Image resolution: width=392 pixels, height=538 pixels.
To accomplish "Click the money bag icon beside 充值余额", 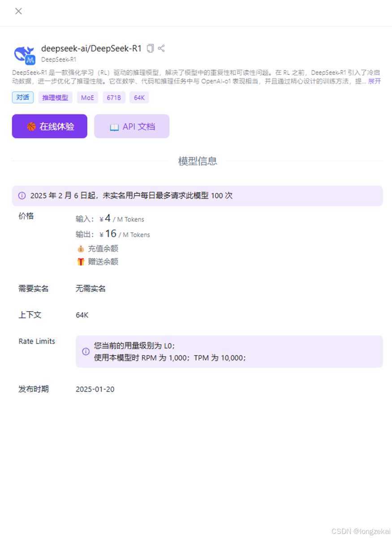I will [81, 248].
